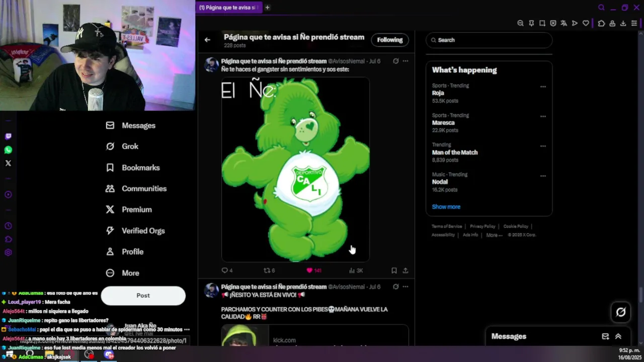Image resolution: width=644 pixels, height=362 pixels.
Task: Expand the More item in X navigation
Action: tap(122, 273)
